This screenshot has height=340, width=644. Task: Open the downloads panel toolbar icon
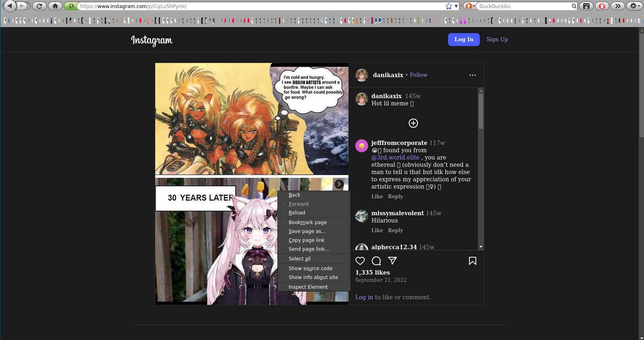click(586, 6)
